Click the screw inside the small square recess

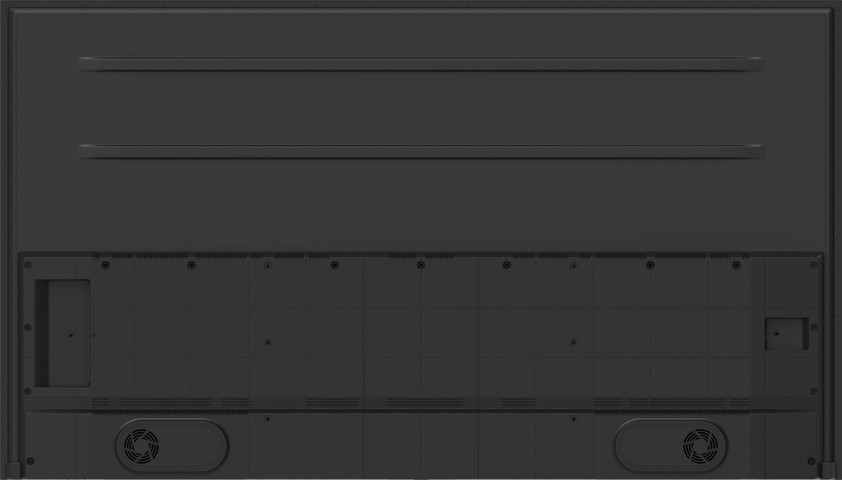click(x=776, y=334)
